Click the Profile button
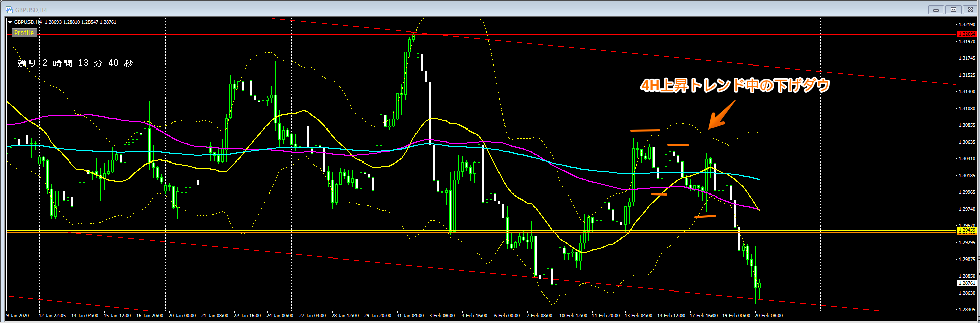This screenshot has height=323, width=980. click(x=24, y=33)
